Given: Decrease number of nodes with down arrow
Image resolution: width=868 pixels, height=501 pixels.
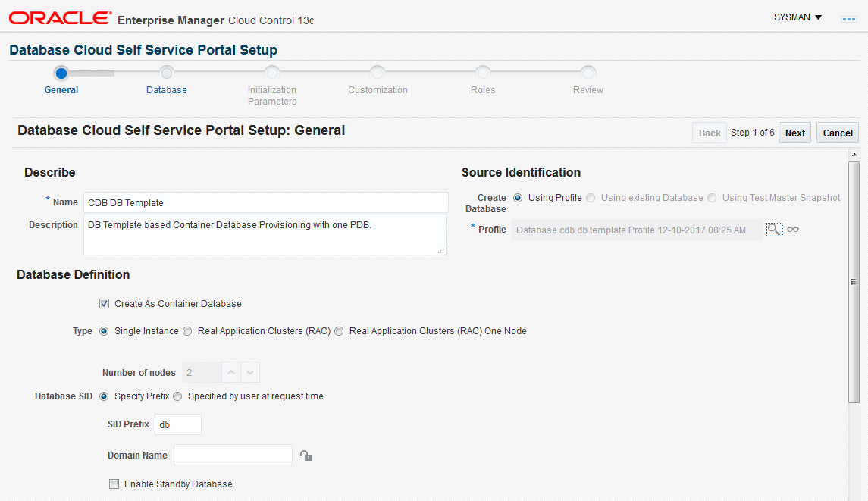Looking at the screenshot, I should [251, 373].
